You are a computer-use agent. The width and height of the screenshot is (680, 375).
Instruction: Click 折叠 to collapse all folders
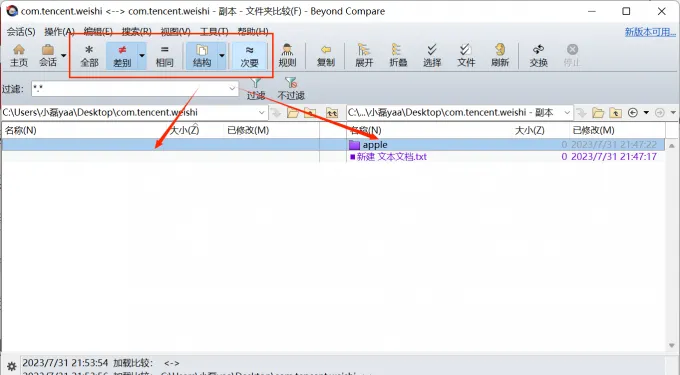[398, 55]
